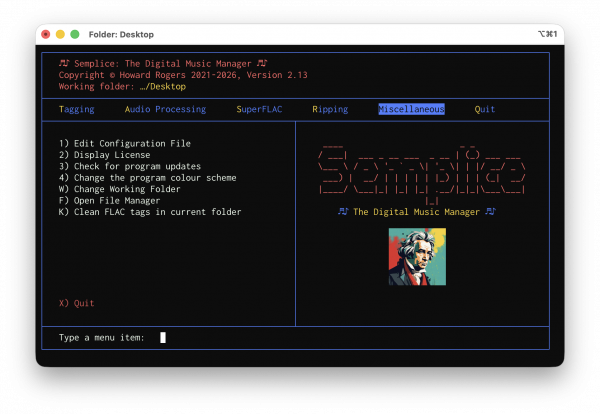The width and height of the screenshot is (600, 414).
Task: Choose Display License menu item
Action: pos(105,155)
